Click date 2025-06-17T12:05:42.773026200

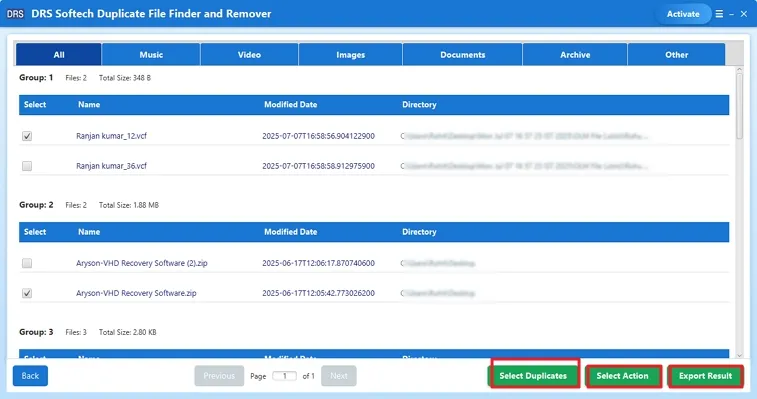click(319, 293)
